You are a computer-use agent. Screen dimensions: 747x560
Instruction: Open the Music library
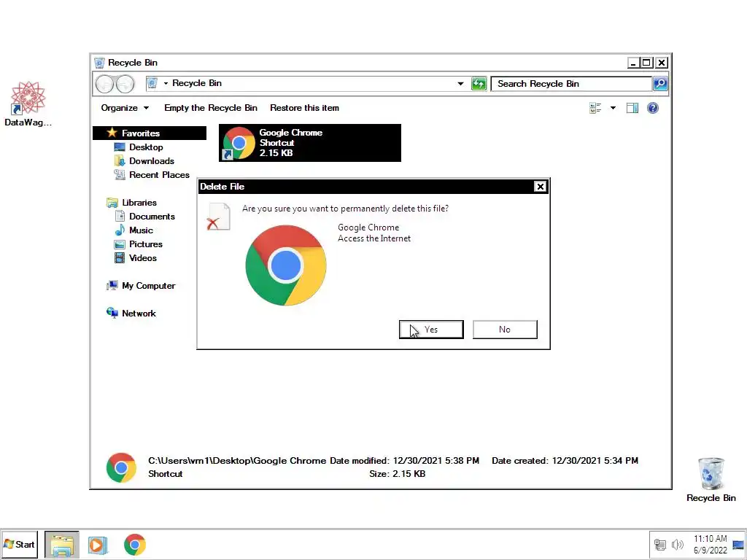tap(141, 230)
